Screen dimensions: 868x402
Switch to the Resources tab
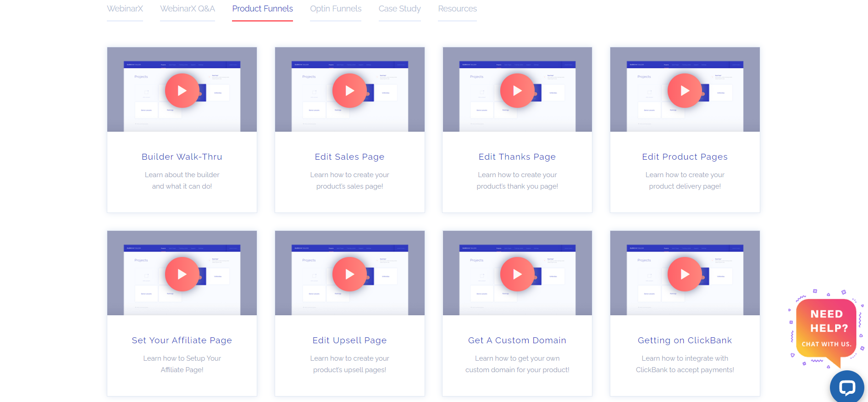457,9
